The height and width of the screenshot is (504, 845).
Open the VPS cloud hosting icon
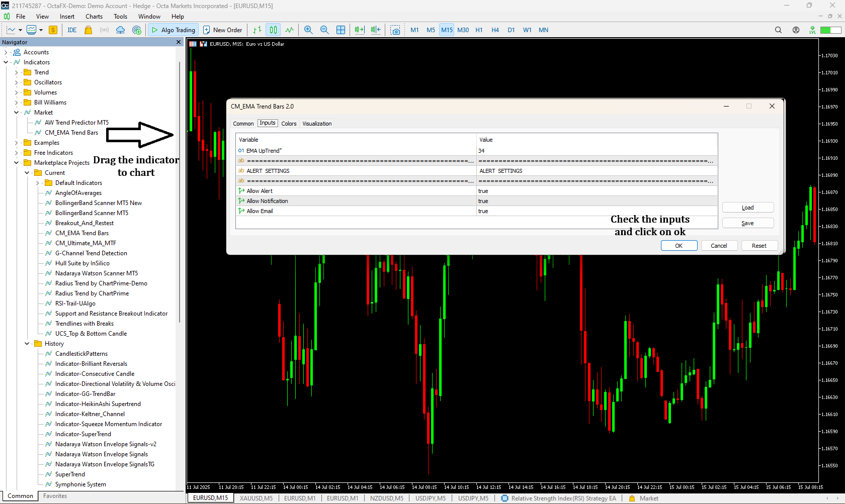[120, 30]
